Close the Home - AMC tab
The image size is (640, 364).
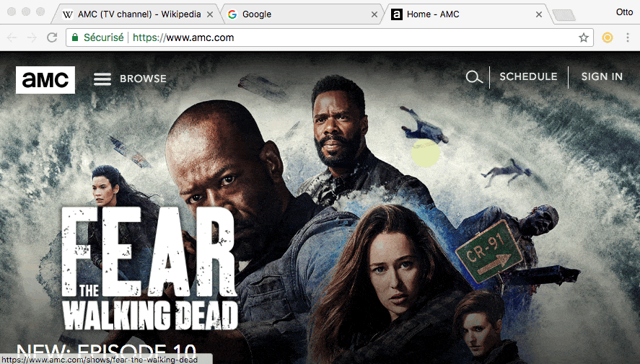point(539,14)
